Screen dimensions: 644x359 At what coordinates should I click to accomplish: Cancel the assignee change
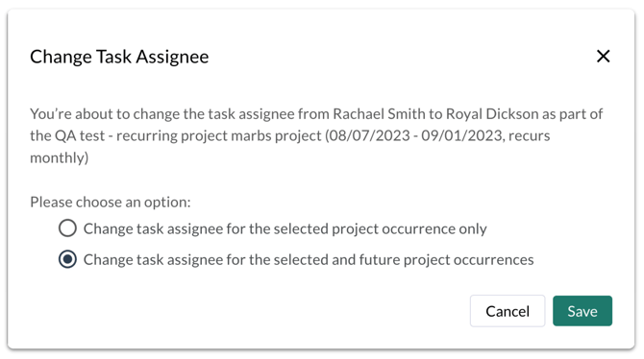(508, 311)
